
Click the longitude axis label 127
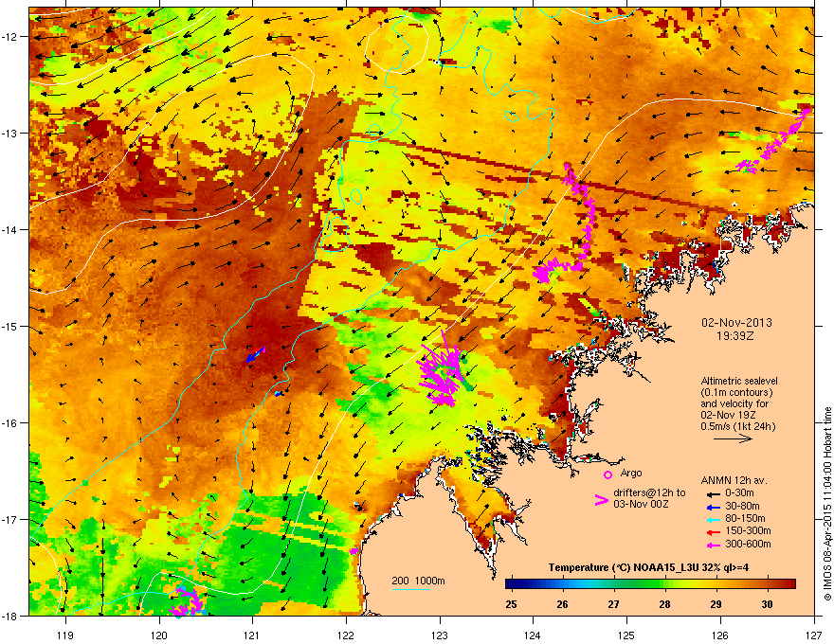[x=814, y=635]
